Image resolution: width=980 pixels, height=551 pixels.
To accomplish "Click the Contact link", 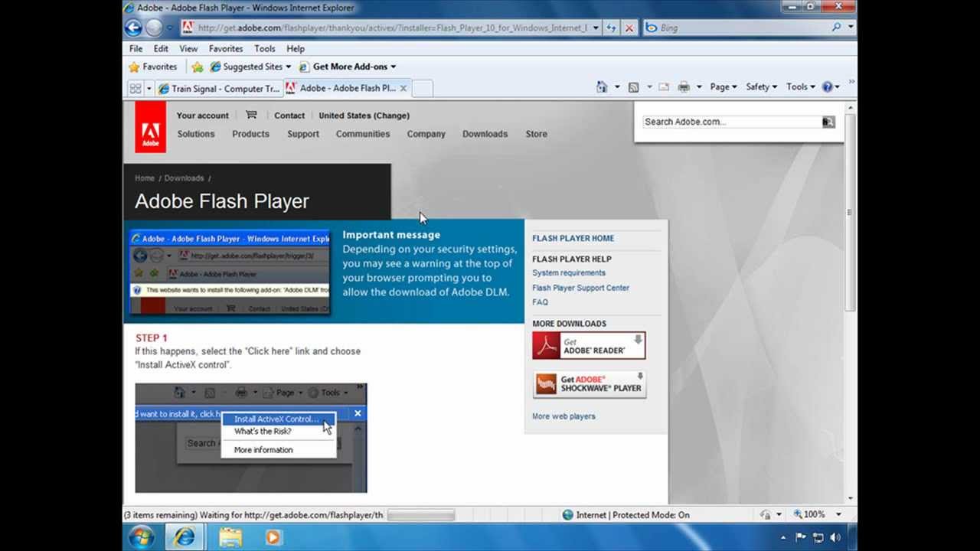I will tap(289, 116).
